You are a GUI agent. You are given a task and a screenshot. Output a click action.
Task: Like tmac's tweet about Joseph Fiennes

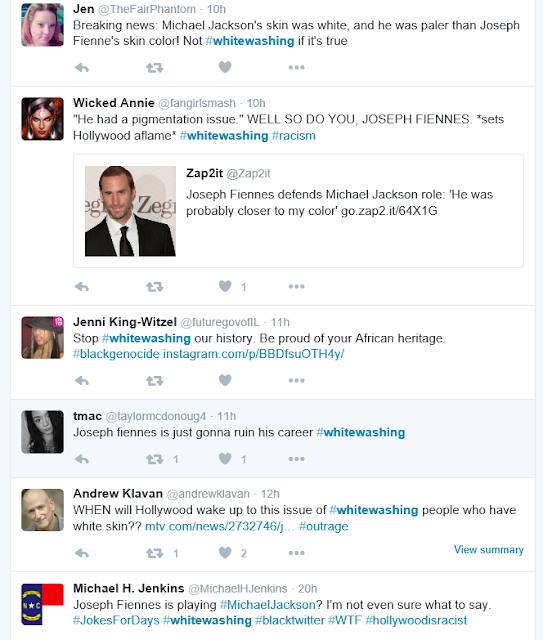225,459
